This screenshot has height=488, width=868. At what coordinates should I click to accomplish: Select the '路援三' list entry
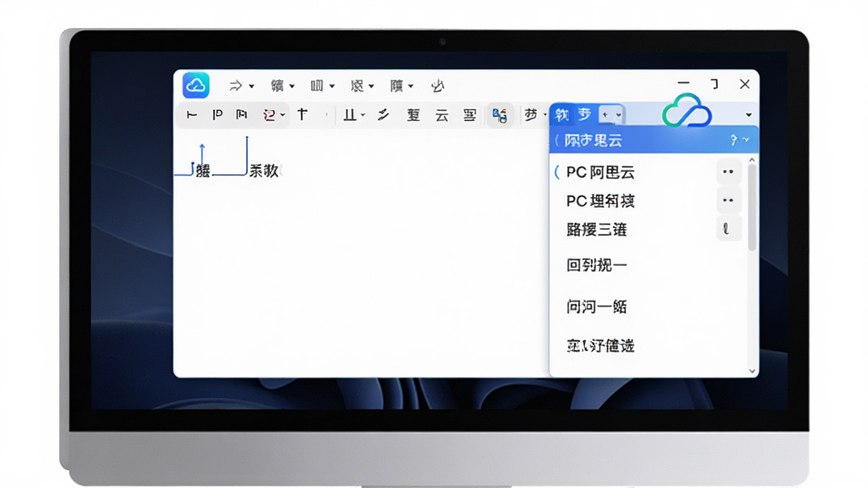[x=596, y=230]
